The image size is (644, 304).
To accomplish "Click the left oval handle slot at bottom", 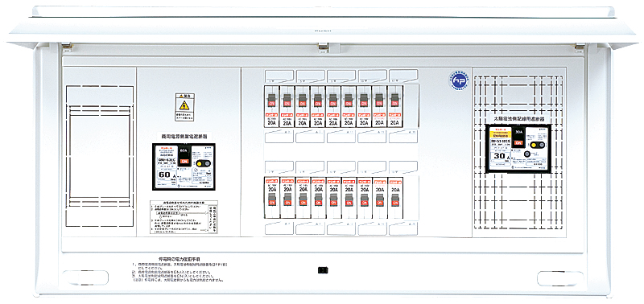I will (86, 277).
